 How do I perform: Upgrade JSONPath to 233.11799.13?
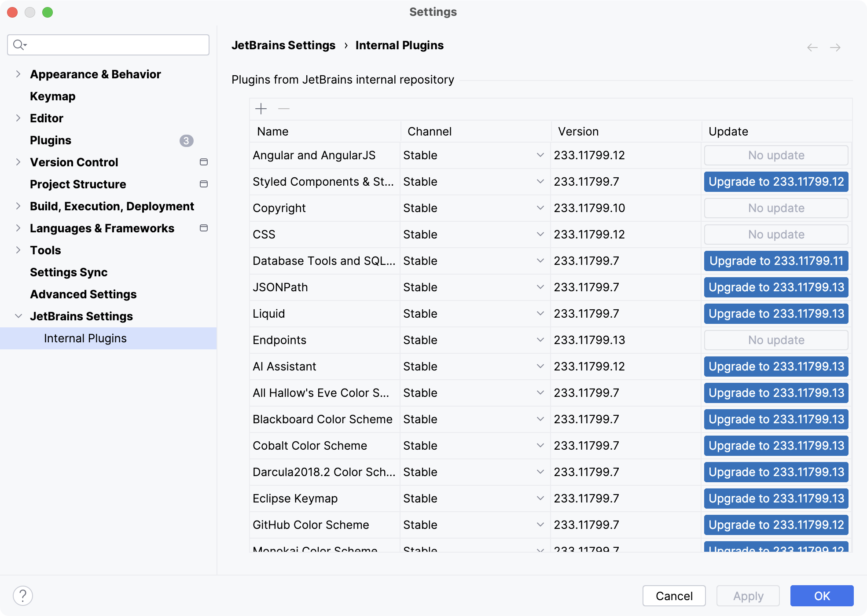pyautogui.click(x=776, y=287)
